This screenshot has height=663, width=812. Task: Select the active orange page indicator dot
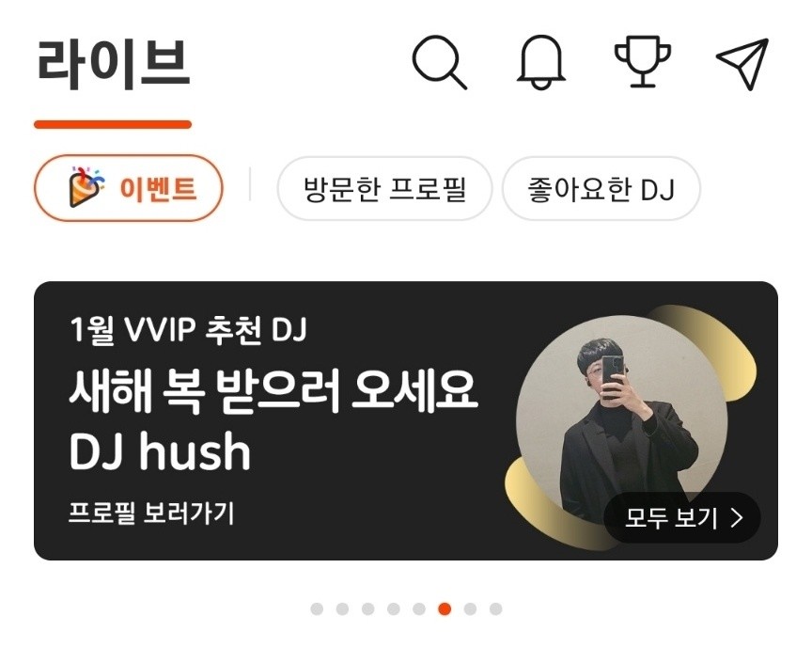445,608
